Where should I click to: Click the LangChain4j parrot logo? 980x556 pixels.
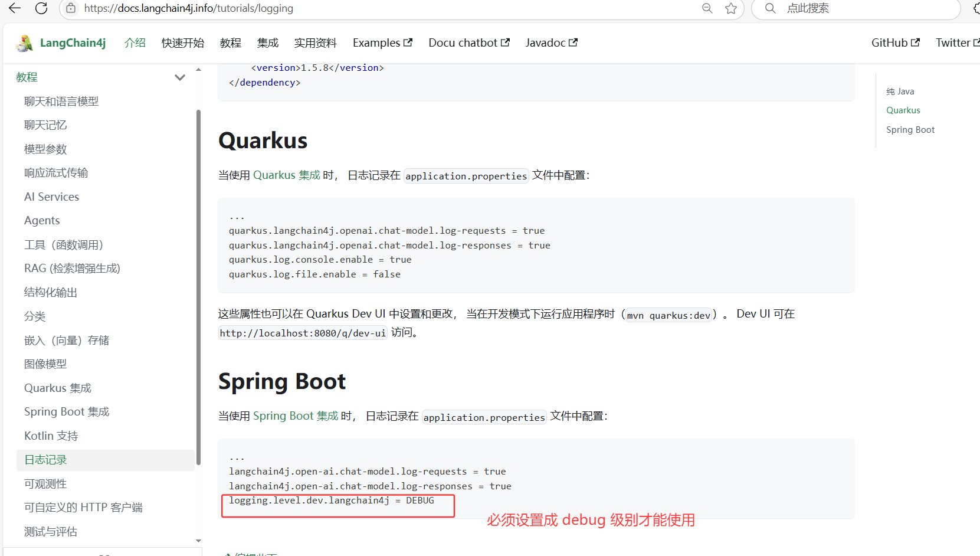pos(25,43)
